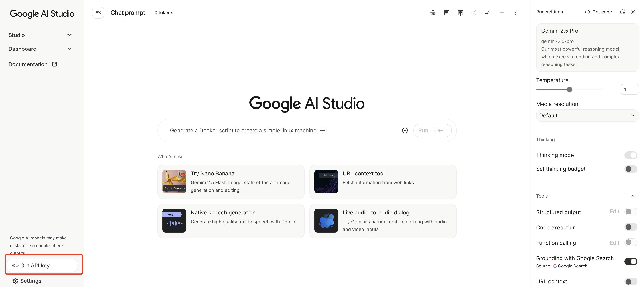Open incognito temporary chat icon
The width and height of the screenshot is (644, 287).
[433, 12]
